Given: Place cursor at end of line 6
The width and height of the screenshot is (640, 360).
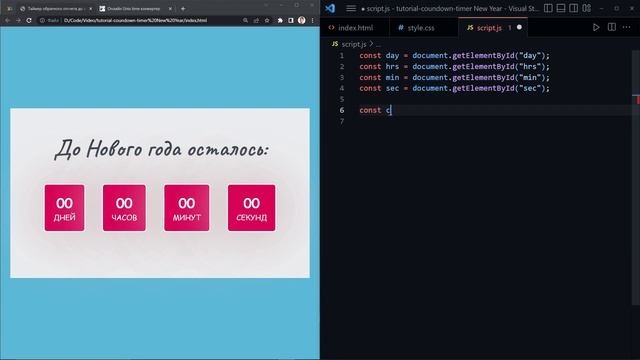Looking at the screenshot, I should click(392, 110).
